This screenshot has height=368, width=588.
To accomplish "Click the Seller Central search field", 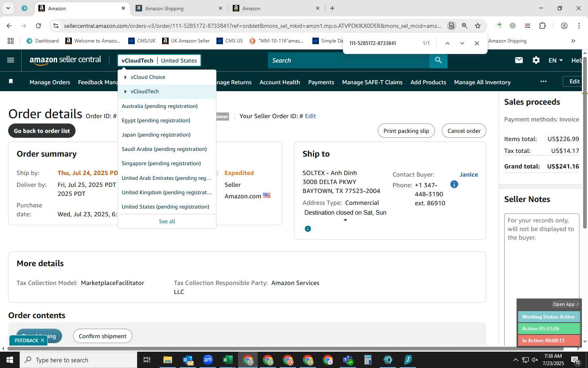I will point(349,61).
